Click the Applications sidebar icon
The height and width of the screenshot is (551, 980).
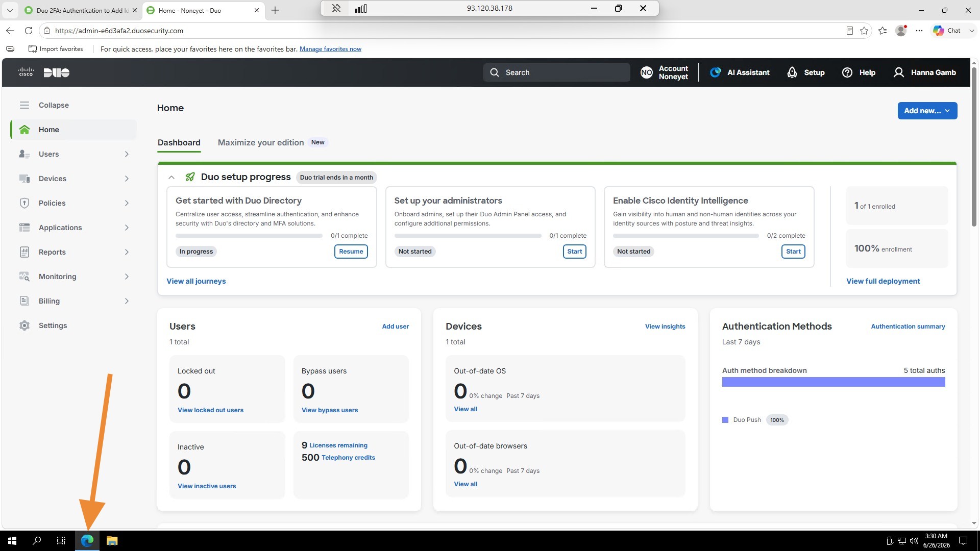point(24,228)
